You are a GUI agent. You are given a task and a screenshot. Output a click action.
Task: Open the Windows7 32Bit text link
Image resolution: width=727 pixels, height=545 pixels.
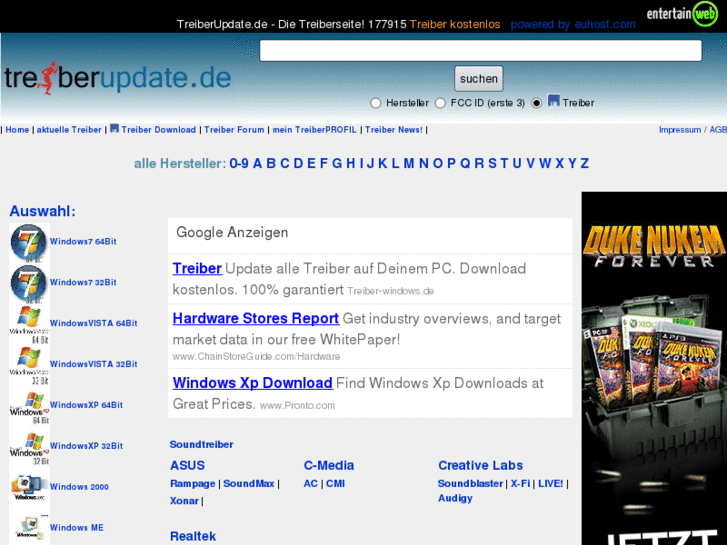[83, 282]
